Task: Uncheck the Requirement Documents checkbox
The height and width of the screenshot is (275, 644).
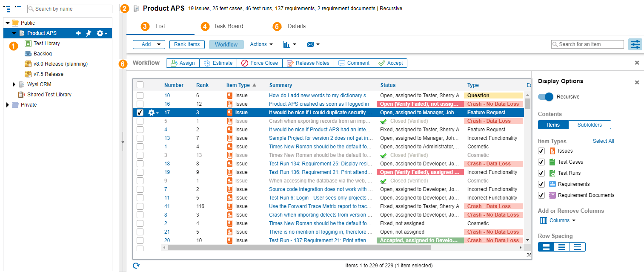Action: point(541,195)
